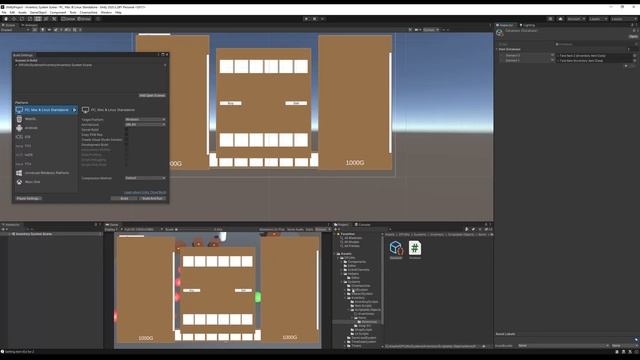The image size is (640, 360).
Task: Select PC, Mac & Linux Standalone platform
Action: pos(46,110)
